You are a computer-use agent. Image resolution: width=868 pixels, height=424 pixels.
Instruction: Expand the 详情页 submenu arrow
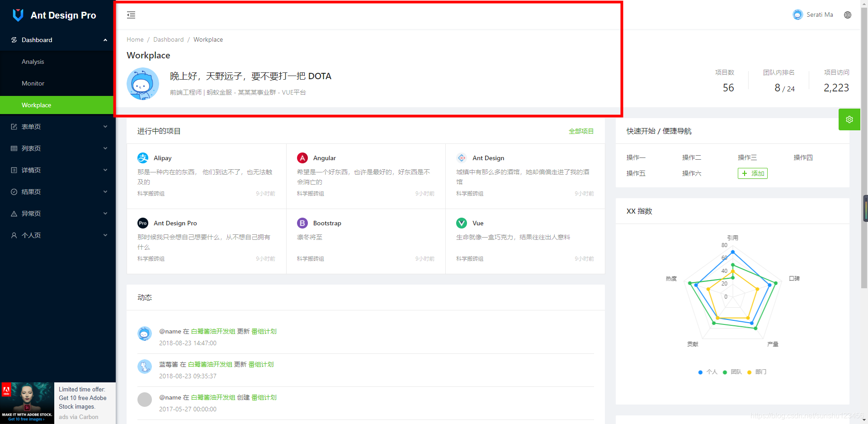(105, 170)
